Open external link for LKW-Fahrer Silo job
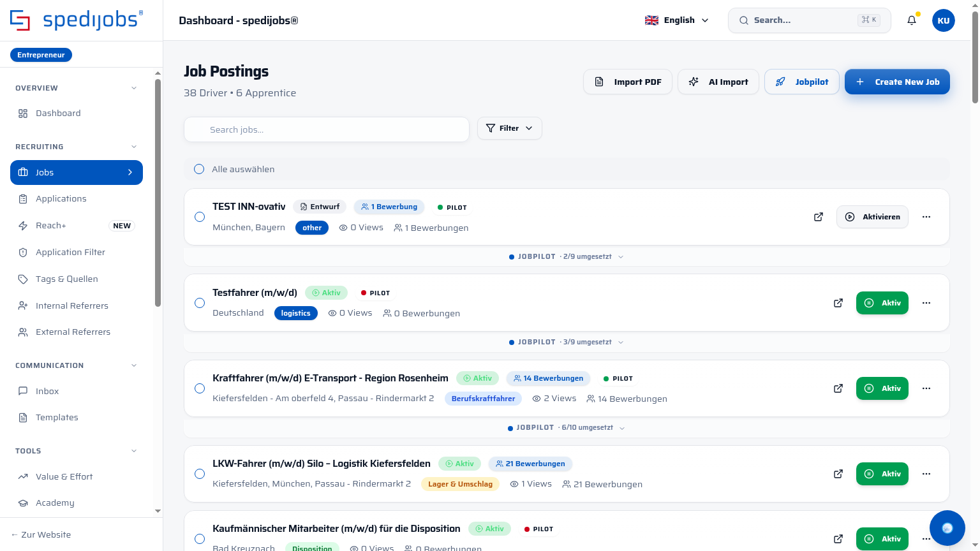 pos(838,474)
